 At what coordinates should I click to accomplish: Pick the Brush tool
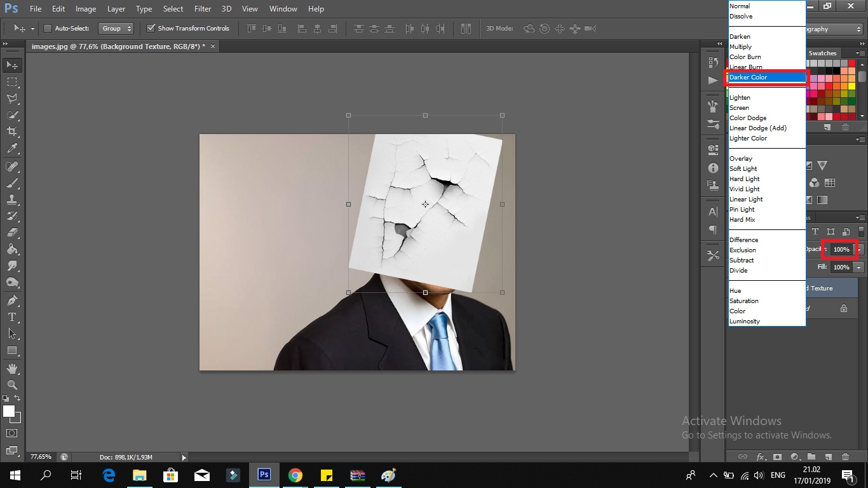pos(12,183)
